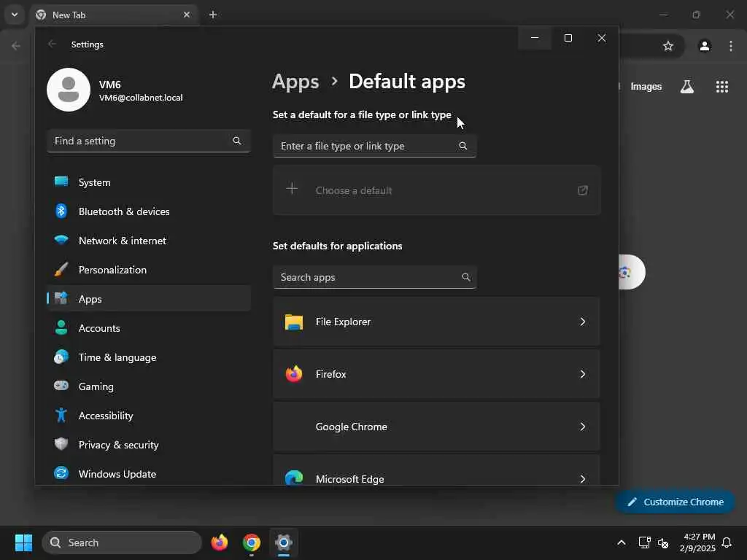
Task: Bookmark this page with Chrome star icon
Action: point(668,46)
